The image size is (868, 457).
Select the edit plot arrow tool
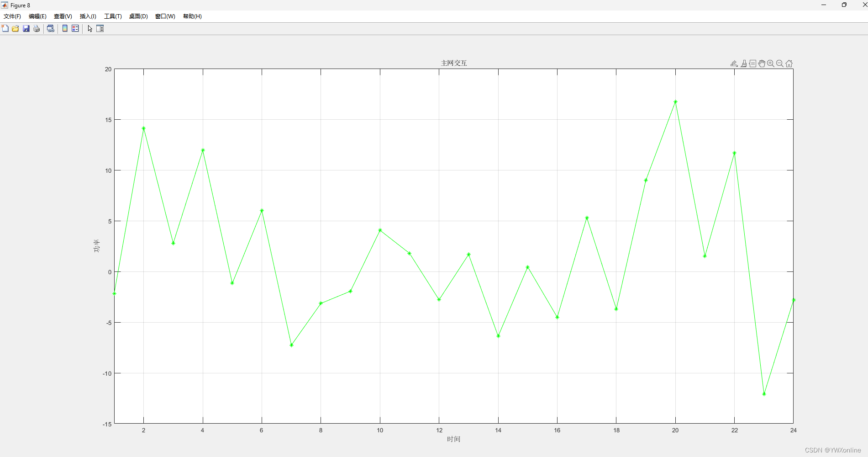[90, 28]
